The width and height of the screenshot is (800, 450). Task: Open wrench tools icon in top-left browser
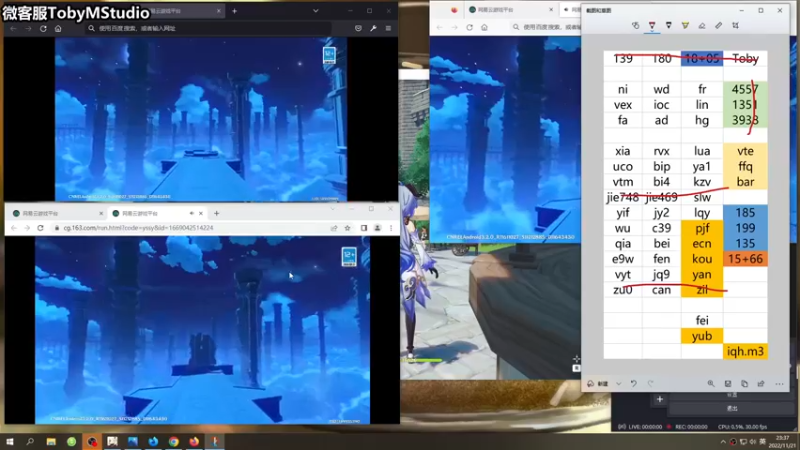point(373,29)
